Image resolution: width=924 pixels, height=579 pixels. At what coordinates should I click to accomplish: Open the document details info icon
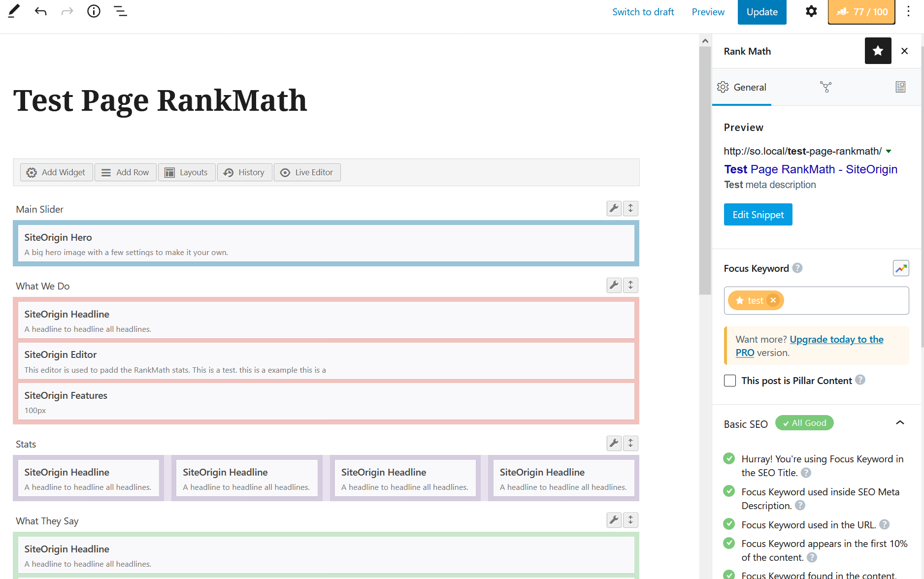94,11
